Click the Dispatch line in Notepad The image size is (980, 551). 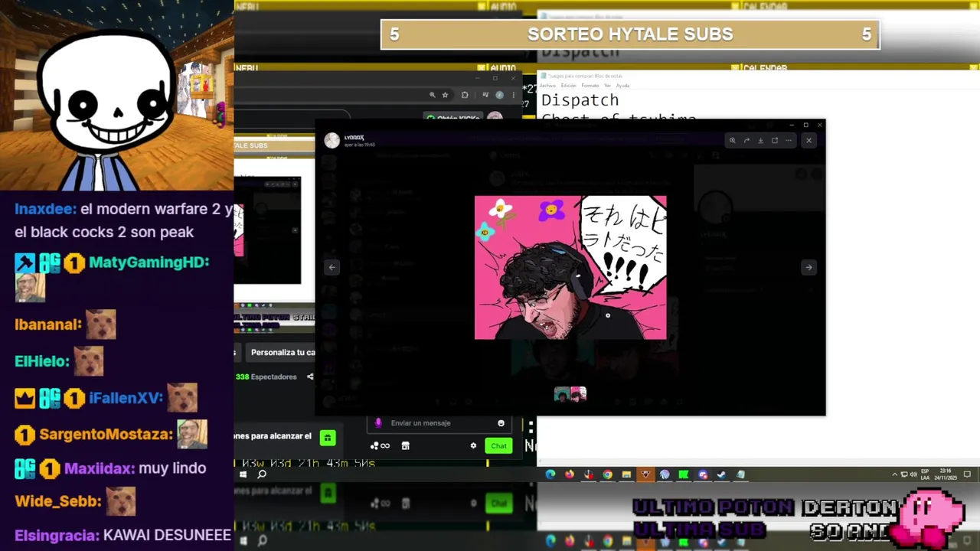(x=580, y=100)
